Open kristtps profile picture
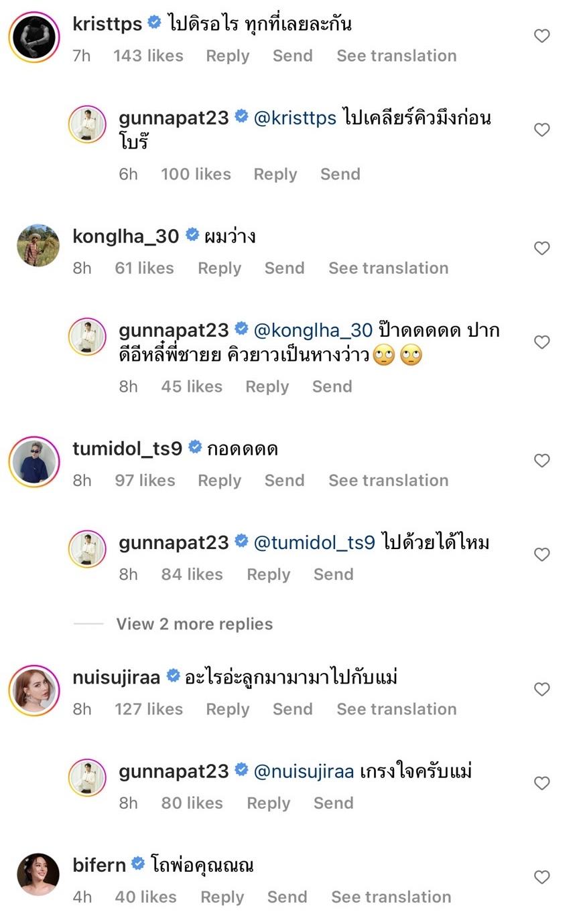Image resolution: width=583 pixels, height=924 pixels. [34, 37]
